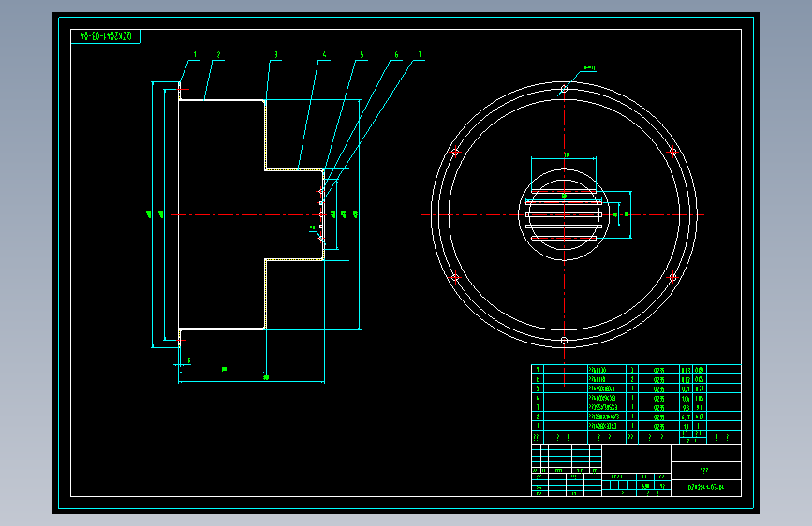This screenshot has width=812, height=526.
Task: Select the drawing number in the title block
Action: pos(706,488)
